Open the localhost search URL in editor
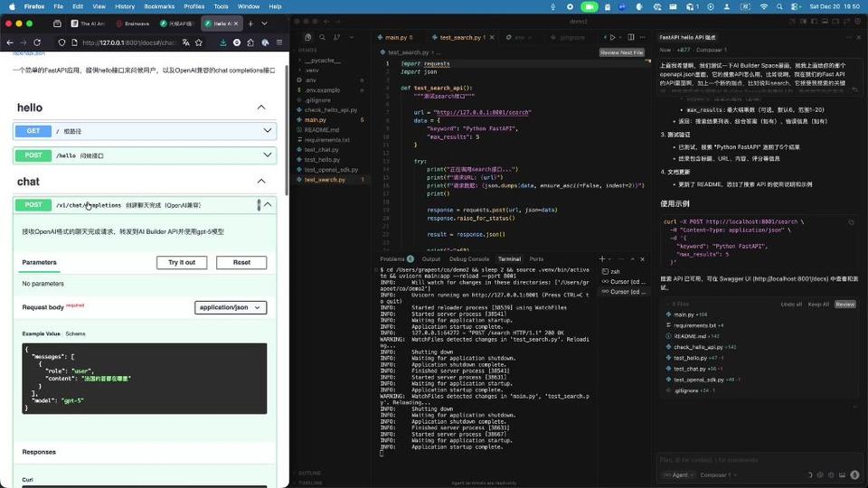The width and height of the screenshot is (868, 488). pos(482,112)
